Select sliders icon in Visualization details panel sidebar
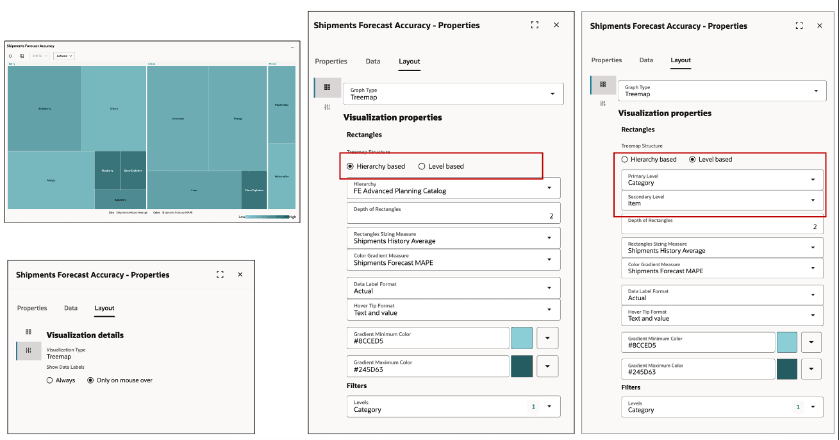 point(28,350)
